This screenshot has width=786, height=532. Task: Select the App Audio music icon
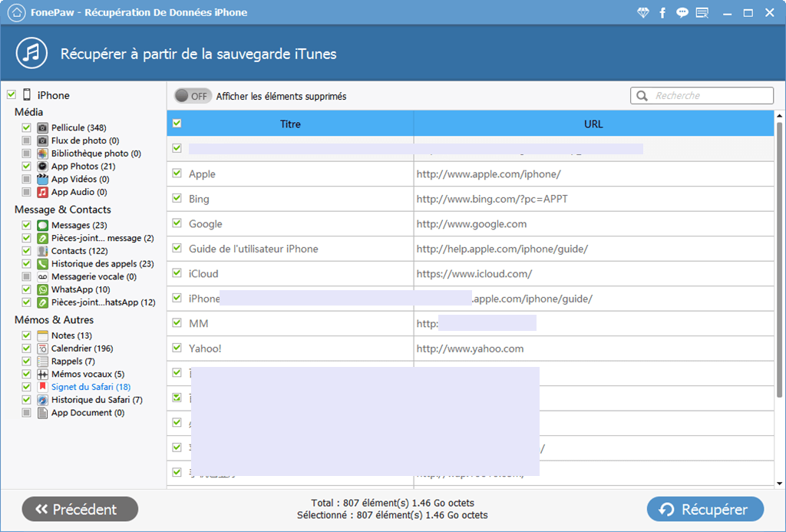43,192
